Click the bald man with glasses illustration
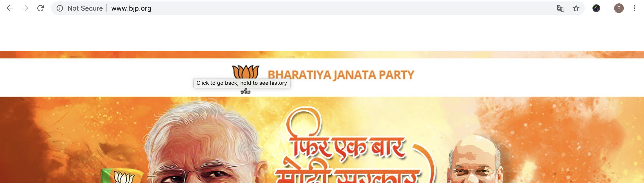The height and width of the screenshot is (183, 644). 475,160
